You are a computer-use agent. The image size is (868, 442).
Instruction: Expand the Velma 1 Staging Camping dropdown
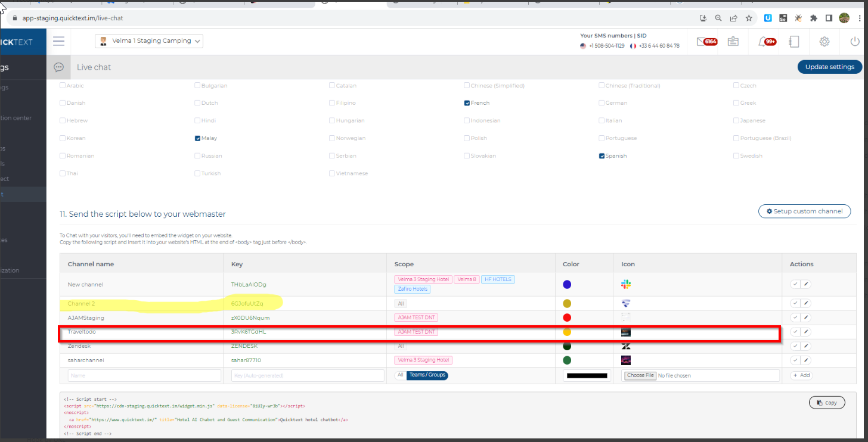(149, 41)
